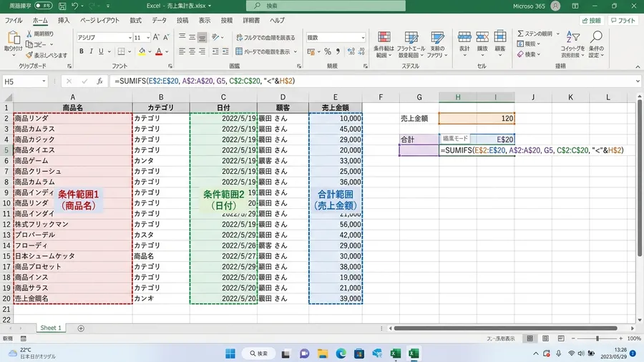
Task: Apply the yellow fill color bucket
Action: 142,52
